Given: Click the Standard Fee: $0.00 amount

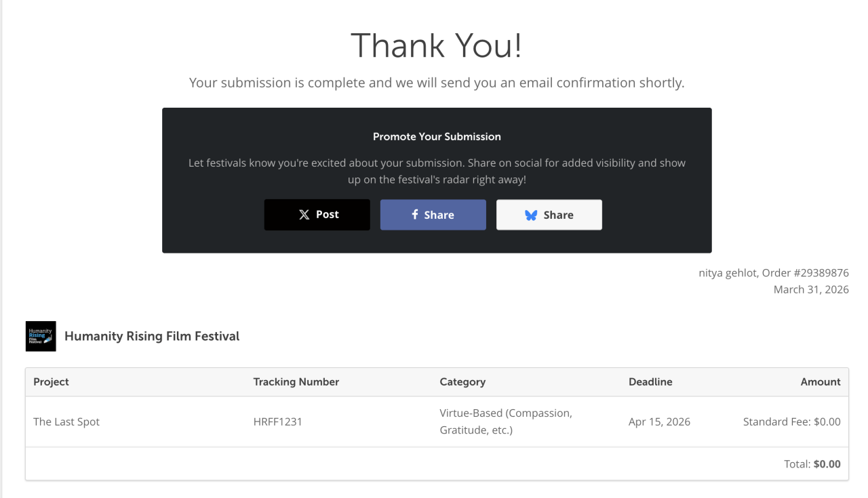Looking at the screenshot, I should coord(791,421).
